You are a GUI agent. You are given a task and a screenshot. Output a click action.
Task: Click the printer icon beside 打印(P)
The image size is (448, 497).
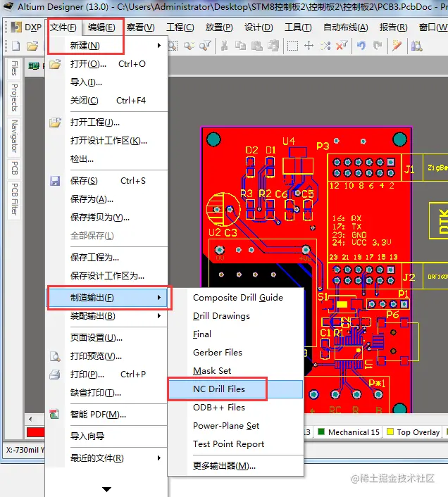point(55,375)
